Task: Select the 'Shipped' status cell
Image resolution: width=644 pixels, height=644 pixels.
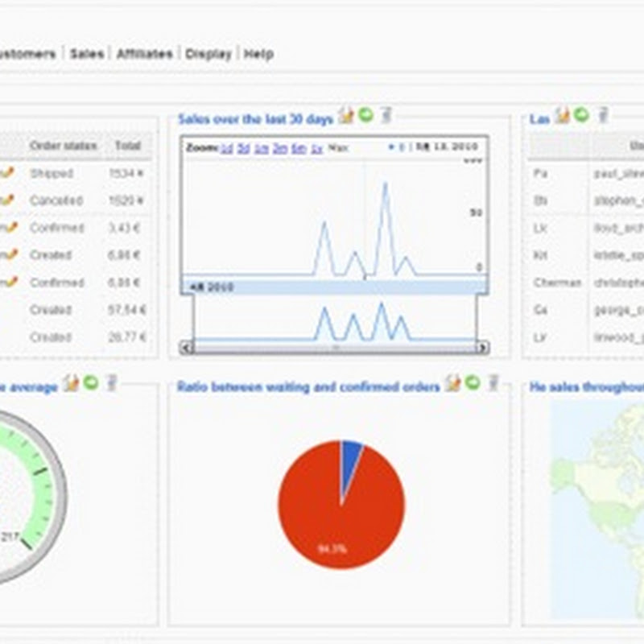Action: (52, 173)
